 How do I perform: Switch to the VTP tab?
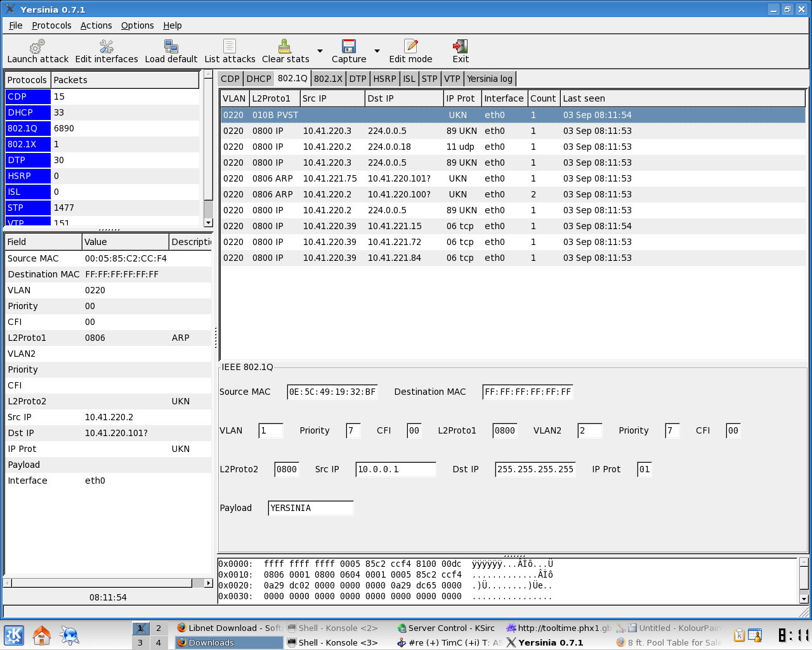tap(452, 79)
